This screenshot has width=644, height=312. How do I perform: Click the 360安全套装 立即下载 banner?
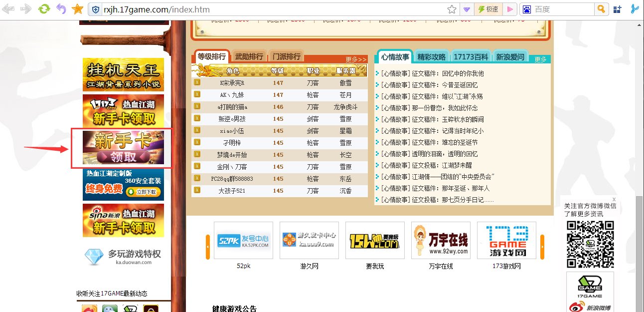pyautogui.click(x=123, y=184)
